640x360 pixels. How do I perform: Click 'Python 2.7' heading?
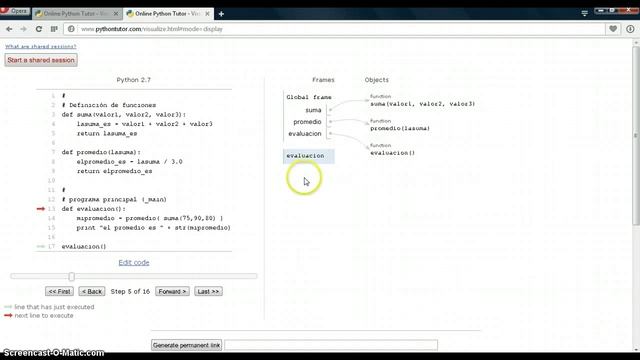133,80
